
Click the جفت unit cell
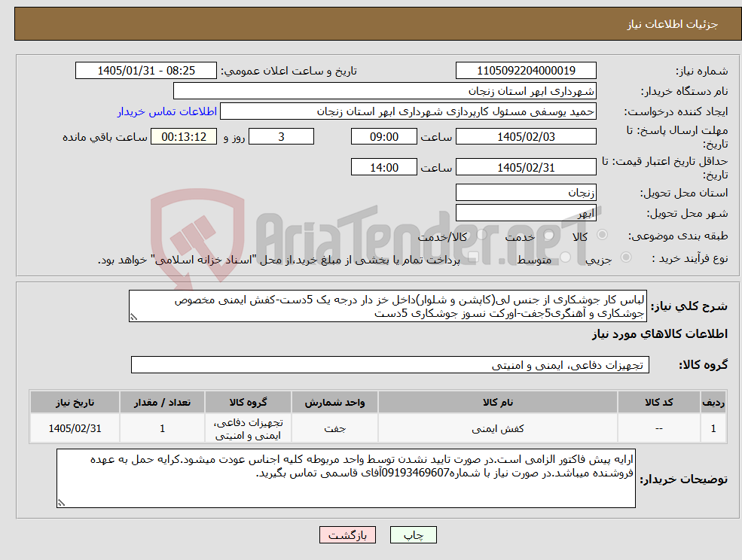(x=334, y=428)
